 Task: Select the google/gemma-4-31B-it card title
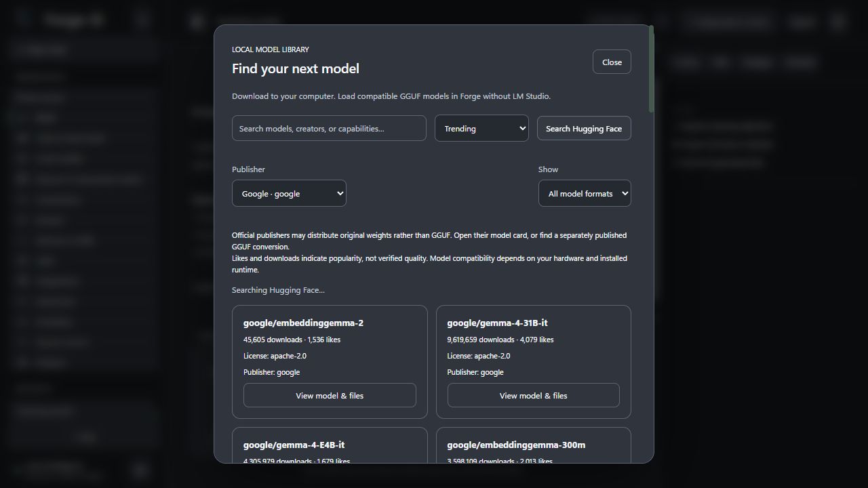click(497, 323)
